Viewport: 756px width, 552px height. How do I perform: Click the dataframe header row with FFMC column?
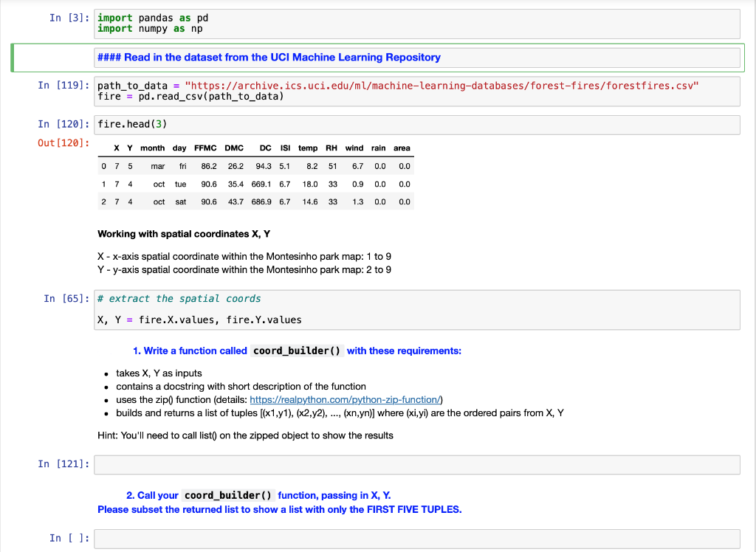pyautogui.click(x=205, y=148)
